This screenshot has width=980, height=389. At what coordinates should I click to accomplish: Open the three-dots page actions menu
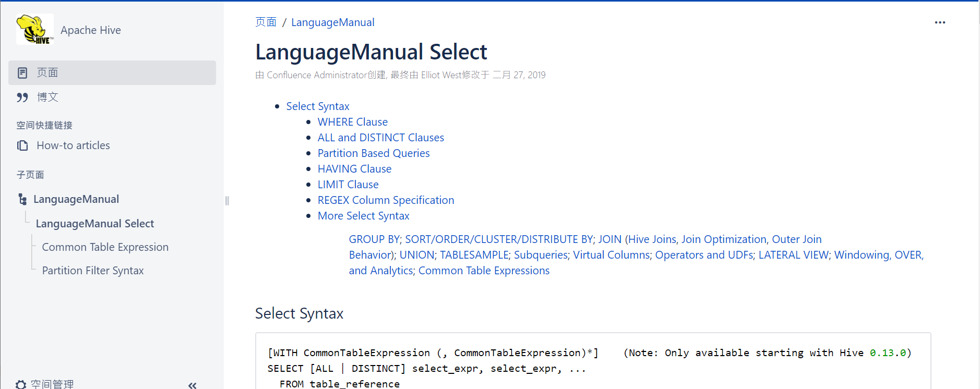[940, 22]
